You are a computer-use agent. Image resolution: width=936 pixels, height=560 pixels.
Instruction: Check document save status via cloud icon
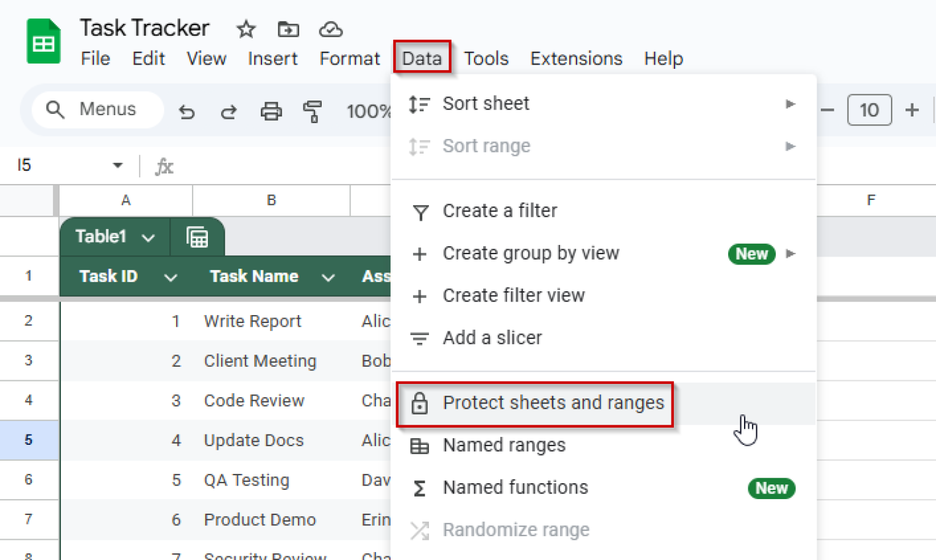pos(330,29)
